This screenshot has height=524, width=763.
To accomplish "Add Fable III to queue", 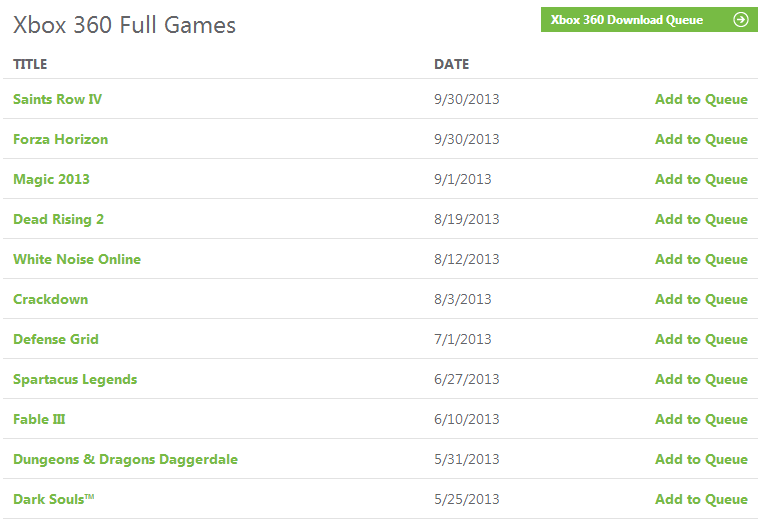I will click(x=701, y=419).
